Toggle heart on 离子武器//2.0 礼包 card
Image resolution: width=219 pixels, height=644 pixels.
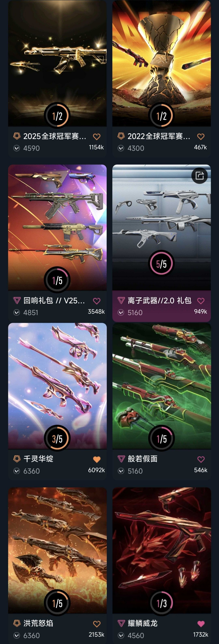pyautogui.click(x=201, y=301)
